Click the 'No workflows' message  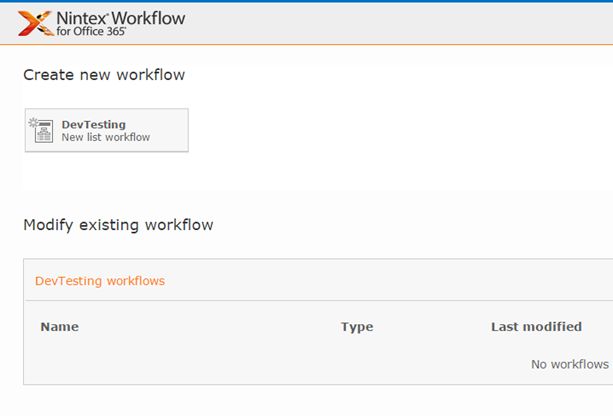pyautogui.click(x=570, y=364)
